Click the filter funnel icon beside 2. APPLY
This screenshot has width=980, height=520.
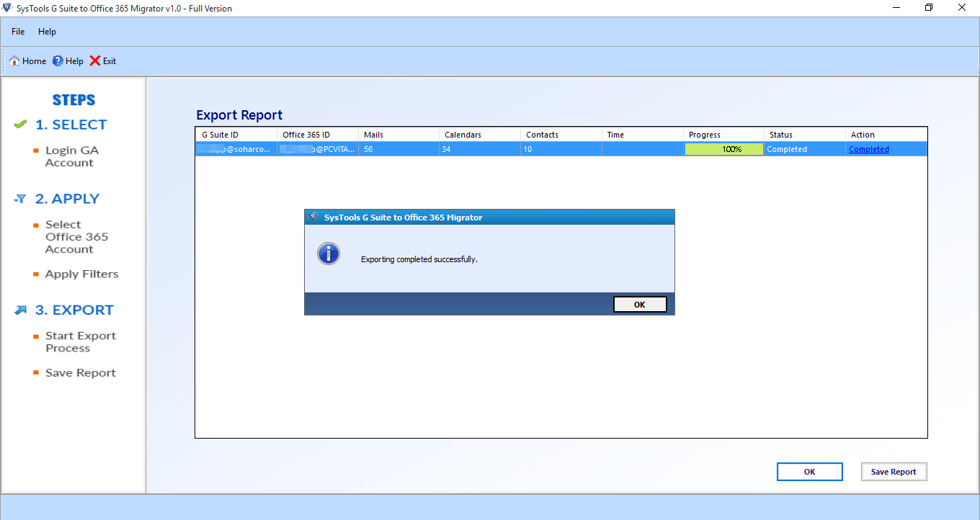coord(20,199)
